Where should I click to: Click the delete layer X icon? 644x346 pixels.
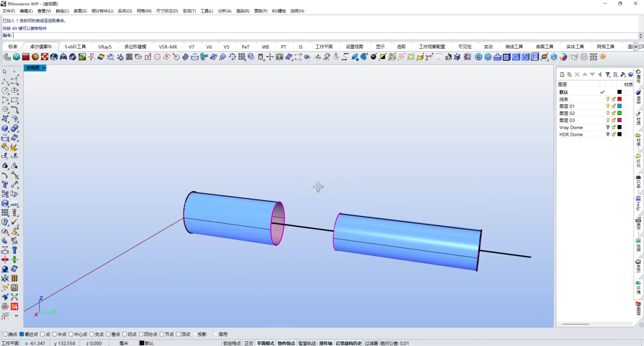click(577, 74)
